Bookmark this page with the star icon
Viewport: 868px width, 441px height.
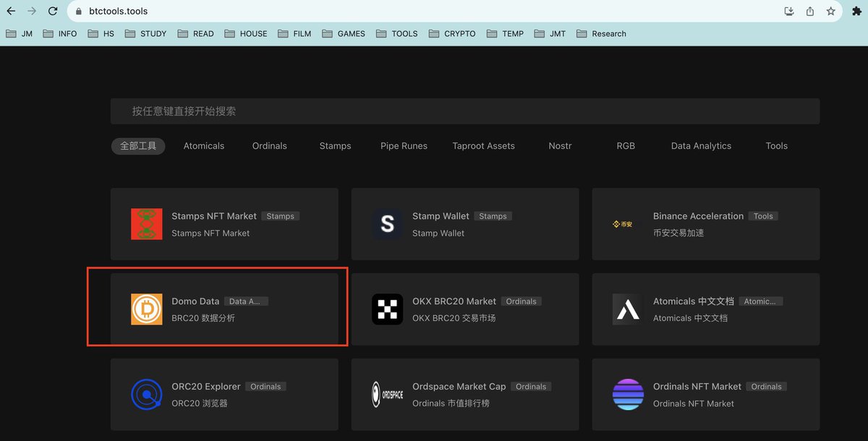831,12
